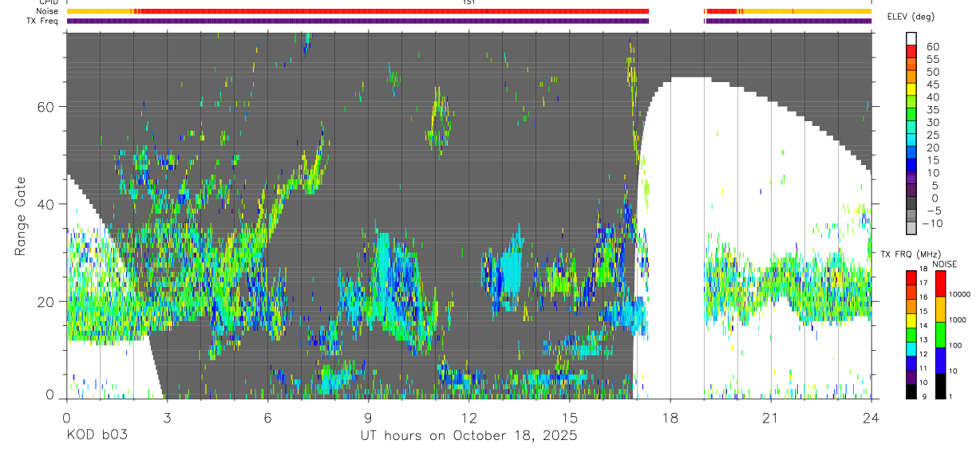The image size is (980, 452).
Task: Pick the blue 10–100 segment of the NOISE bar
Action: point(940,360)
